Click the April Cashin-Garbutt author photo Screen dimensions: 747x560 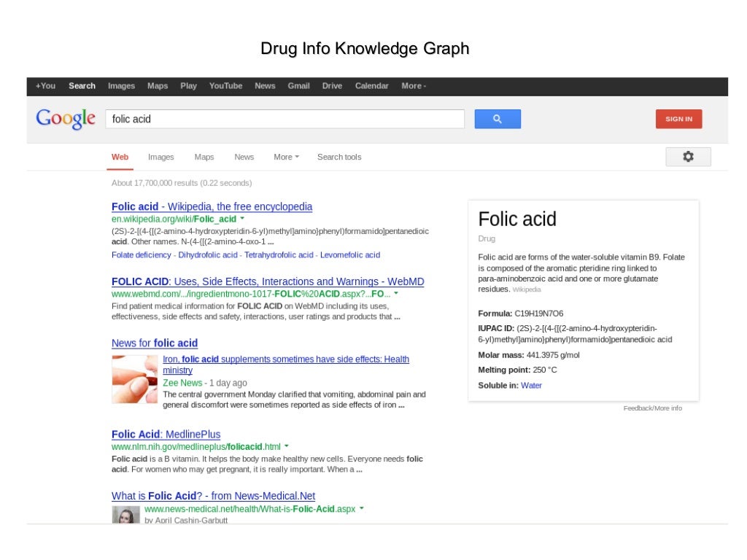click(x=125, y=515)
